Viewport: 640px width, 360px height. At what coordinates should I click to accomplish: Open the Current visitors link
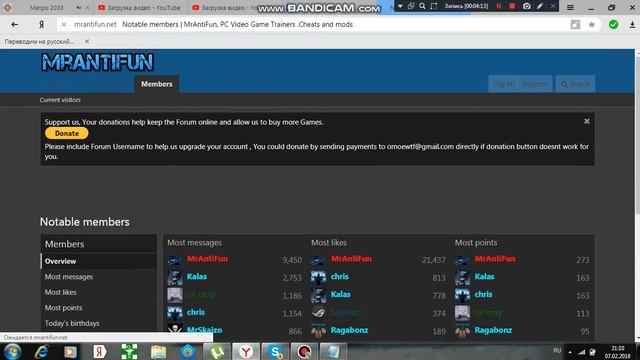[60, 100]
